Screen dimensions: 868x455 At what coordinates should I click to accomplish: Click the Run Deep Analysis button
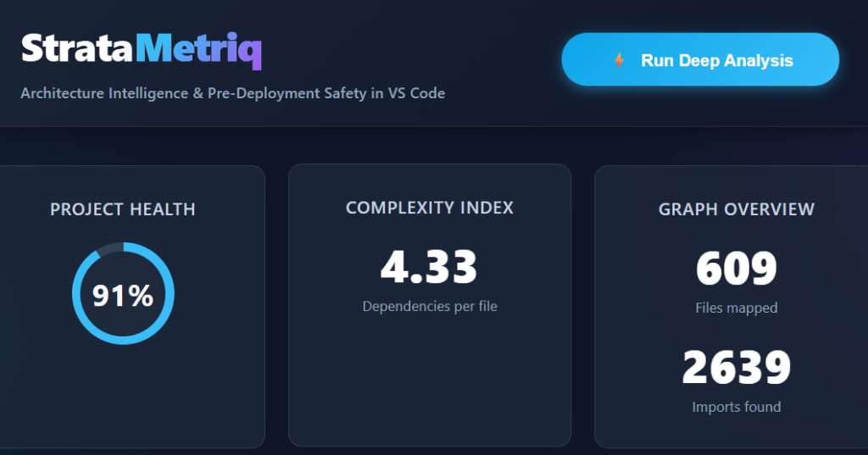click(700, 60)
